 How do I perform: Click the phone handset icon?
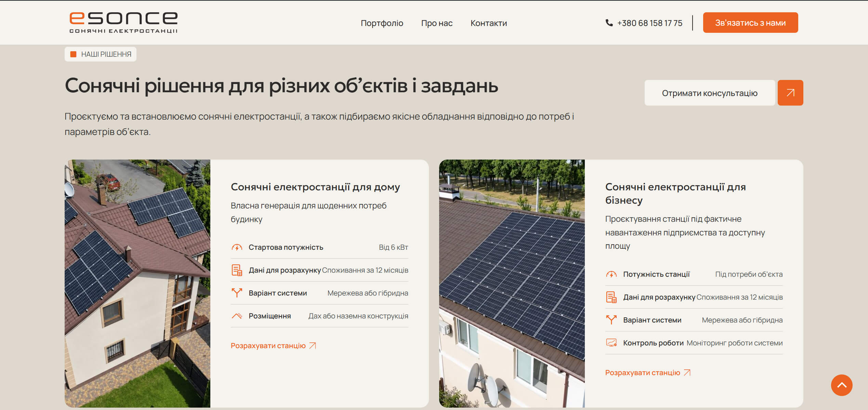point(609,23)
